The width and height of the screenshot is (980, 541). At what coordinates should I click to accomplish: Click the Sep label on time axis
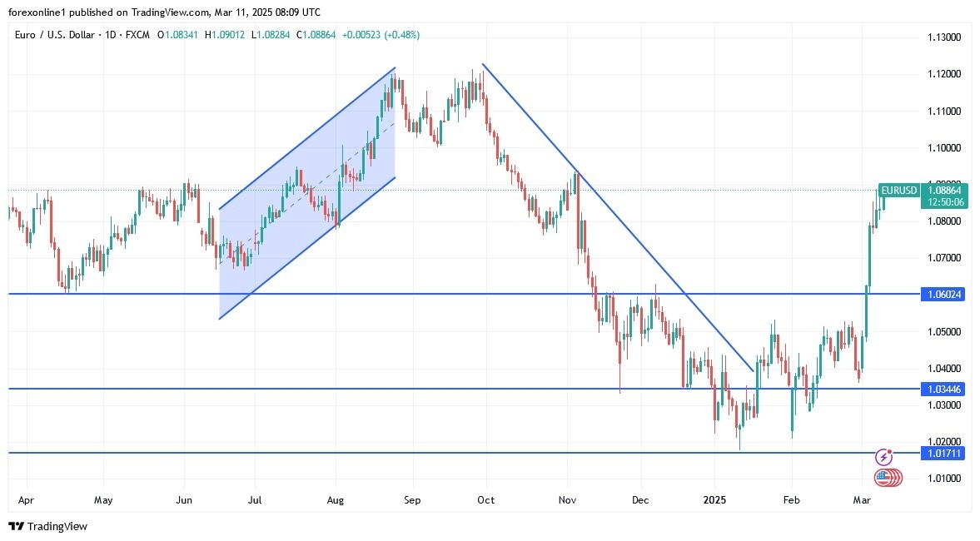(412, 500)
